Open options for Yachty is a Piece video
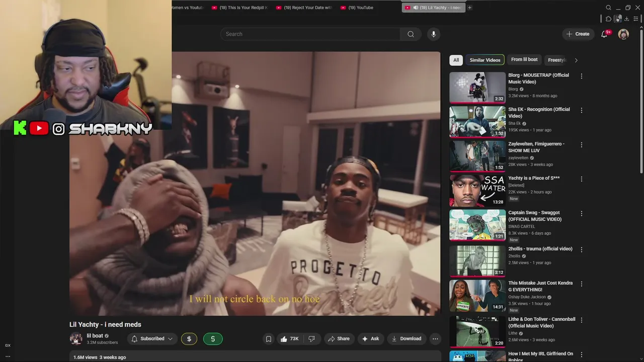The image size is (644, 362). pyautogui.click(x=582, y=179)
